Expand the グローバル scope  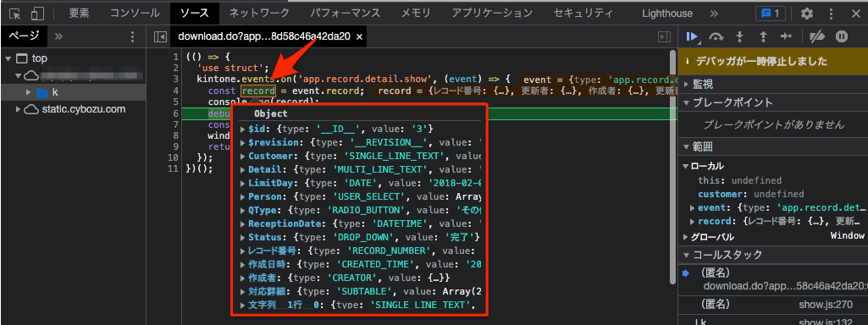tap(687, 237)
